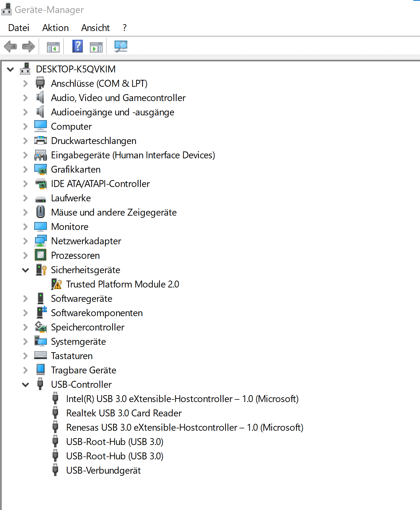The height and width of the screenshot is (510, 420).
Task: Expand the Anschlüsse (COM & LPT) category
Action: (x=25, y=84)
